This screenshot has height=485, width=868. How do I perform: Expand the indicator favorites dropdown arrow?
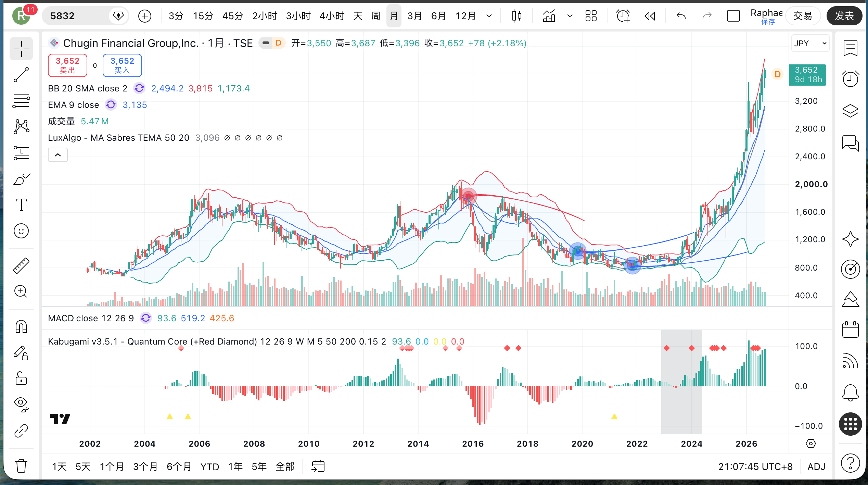point(570,16)
